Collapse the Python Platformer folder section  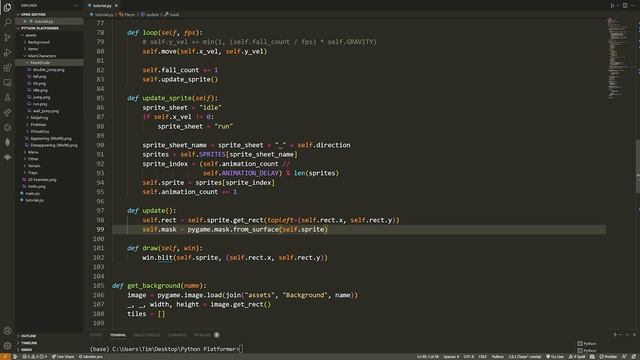tap(49, 28)
